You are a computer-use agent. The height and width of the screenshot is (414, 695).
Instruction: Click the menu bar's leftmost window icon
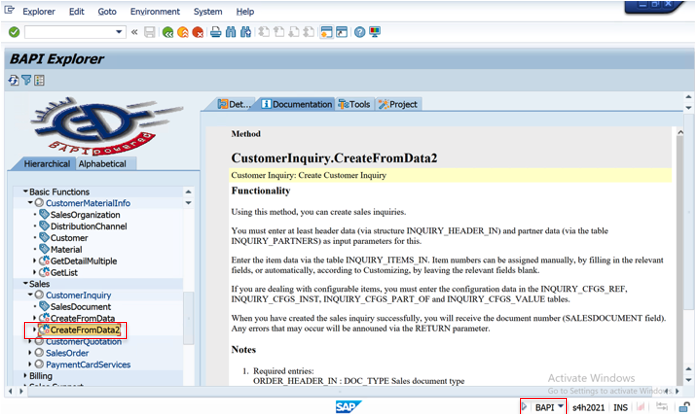click(9, 10)
